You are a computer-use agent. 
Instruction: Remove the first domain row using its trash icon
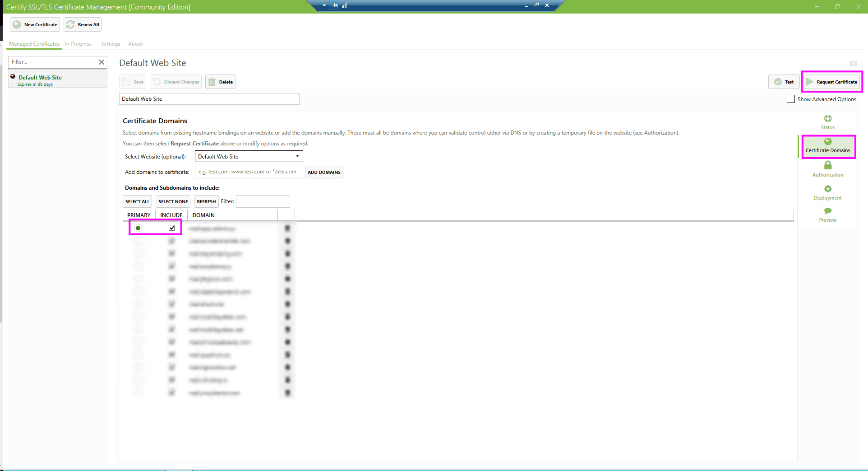pyautogui.click(x=287, y=229)
